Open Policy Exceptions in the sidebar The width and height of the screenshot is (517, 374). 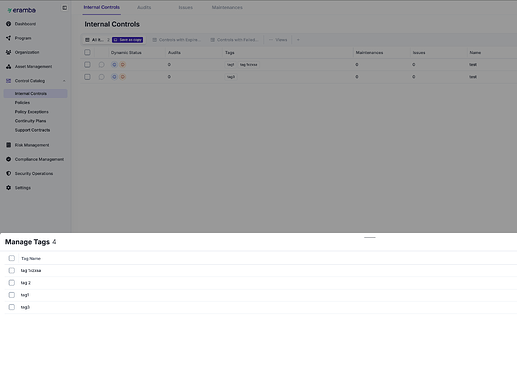tap(32, 112)
